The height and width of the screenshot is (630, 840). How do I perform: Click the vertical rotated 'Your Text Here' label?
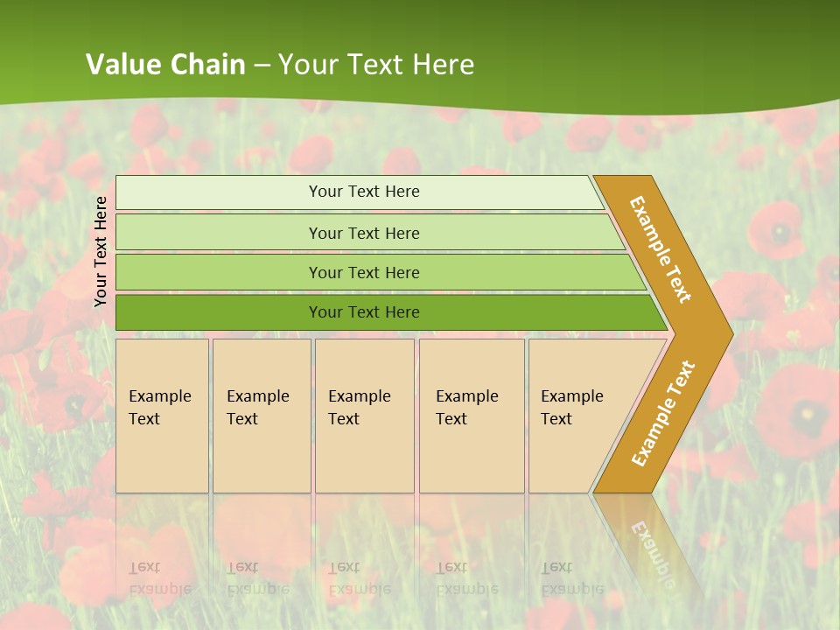(x=101, y=251)
